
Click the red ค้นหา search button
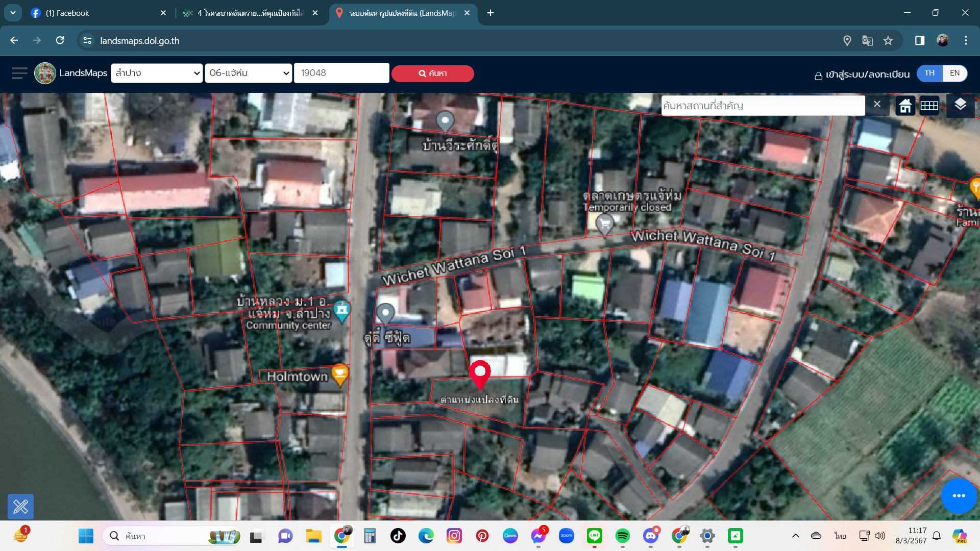[x=433, y=73]
